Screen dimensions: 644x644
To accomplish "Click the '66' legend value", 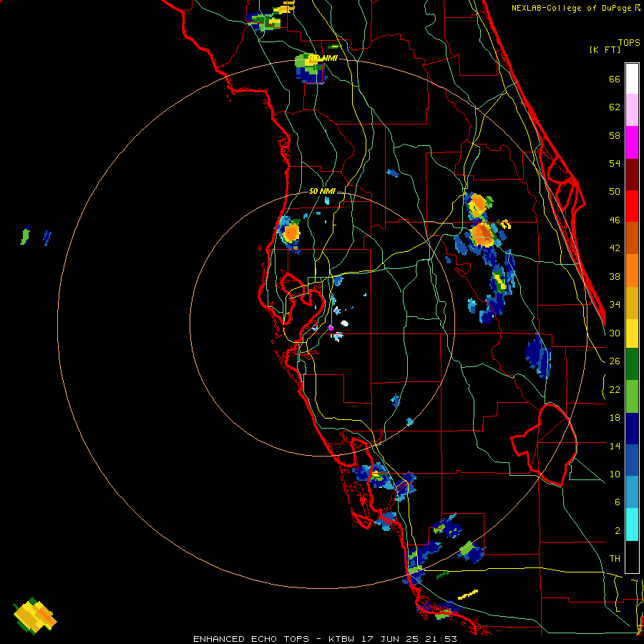I will pyautogui.click(x=615, y=79).
